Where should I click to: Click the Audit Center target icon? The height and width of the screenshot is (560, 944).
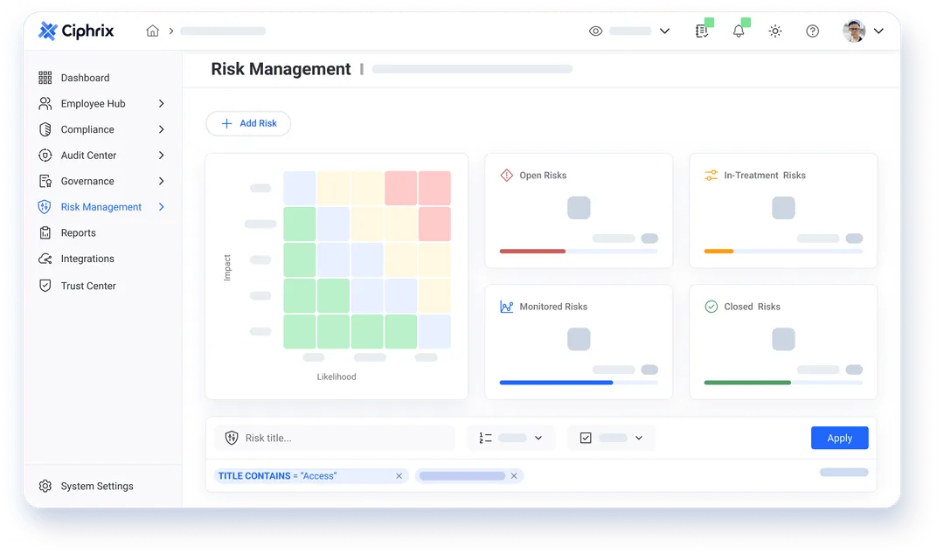45,156
